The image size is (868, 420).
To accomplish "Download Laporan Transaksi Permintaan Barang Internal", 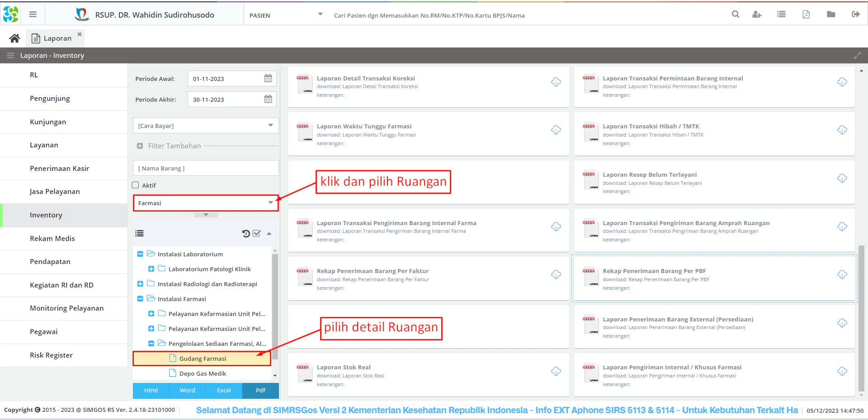I will 842,82.
